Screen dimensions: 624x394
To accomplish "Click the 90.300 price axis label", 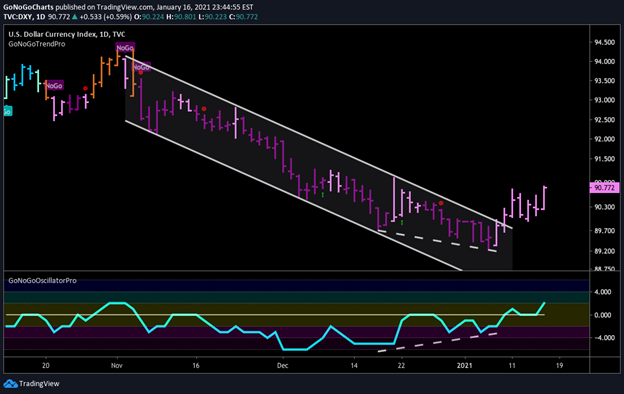I will [604, 207].
